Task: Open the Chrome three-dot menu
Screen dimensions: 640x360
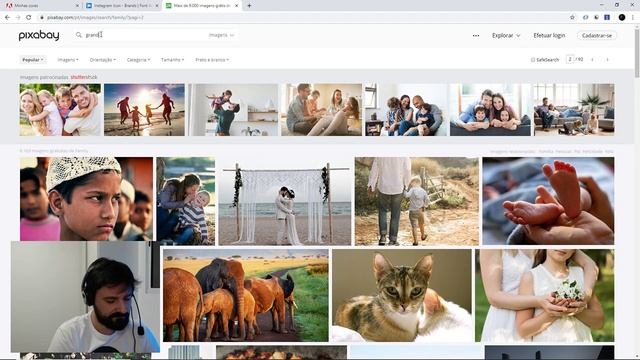Action: 633,18
